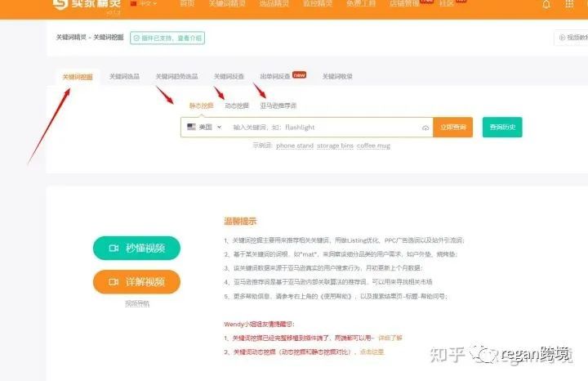The image size is (588, 381).
Task: Click the 插件已支持，查看介绍 badge
Action: click(167, 38)
